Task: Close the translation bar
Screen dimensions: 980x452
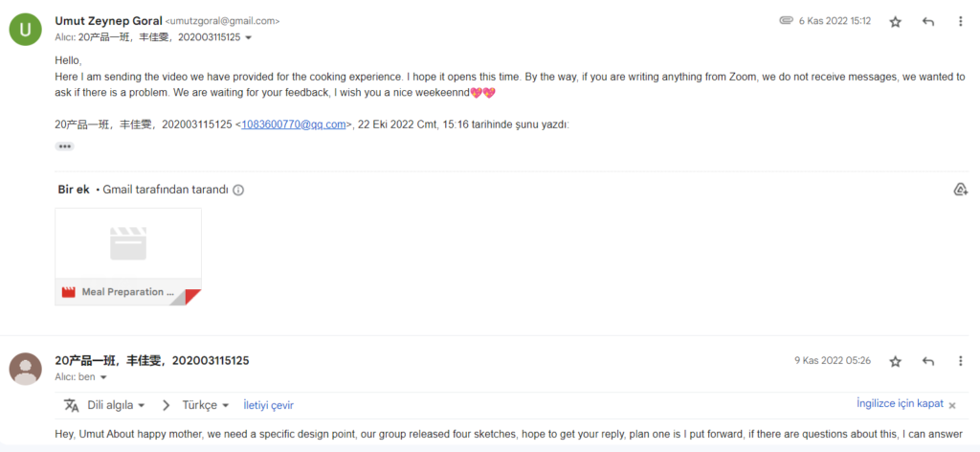Action: point(952,406)
